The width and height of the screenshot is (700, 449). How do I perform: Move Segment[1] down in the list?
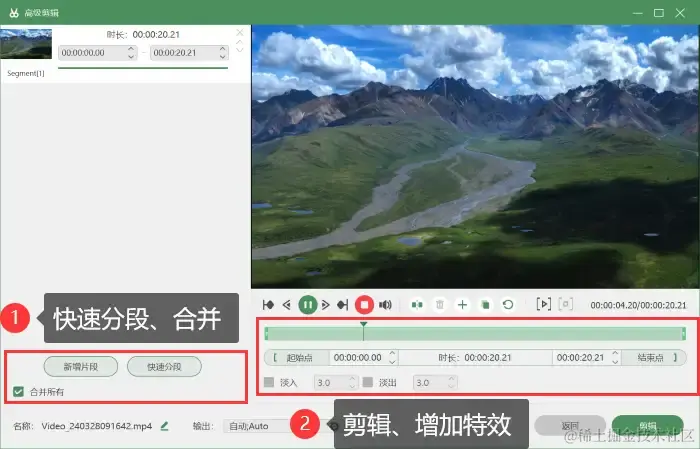pyautogui.click(x=240, y=50)
